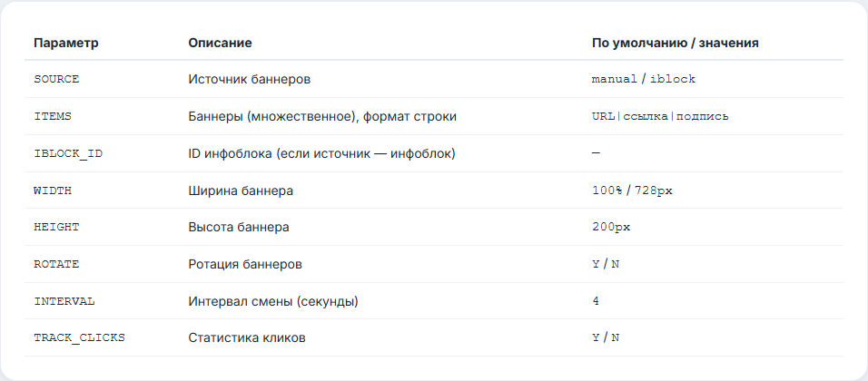Viewport: 868px width, 381px height.
Task: Click the Интервал смены (секунды) text
Action: coord(273,301)
